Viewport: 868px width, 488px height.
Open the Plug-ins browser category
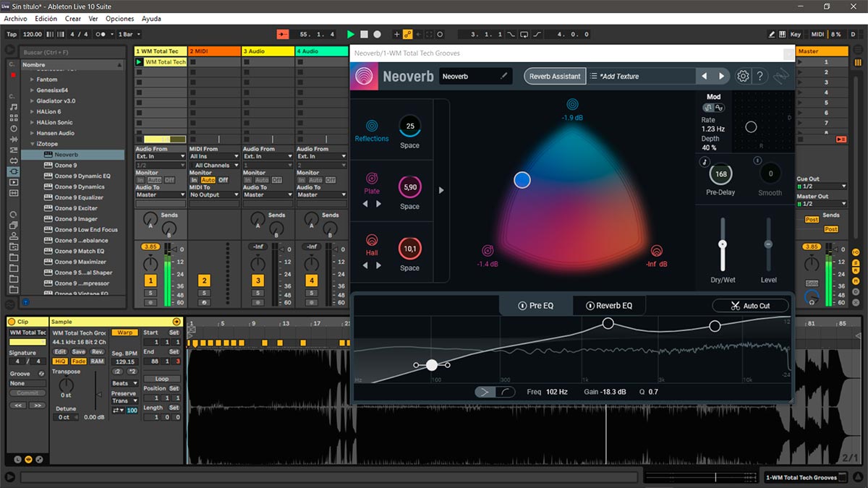coord(14,171)
